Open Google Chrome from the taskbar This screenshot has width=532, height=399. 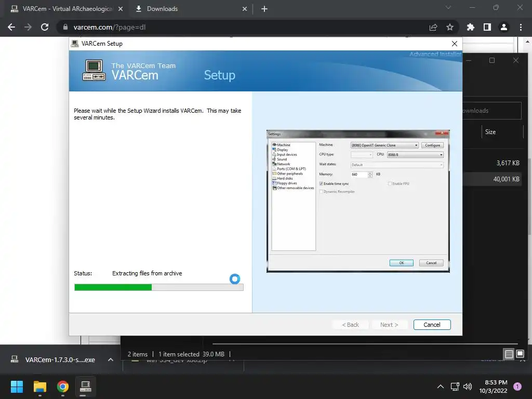pos(63,387)
